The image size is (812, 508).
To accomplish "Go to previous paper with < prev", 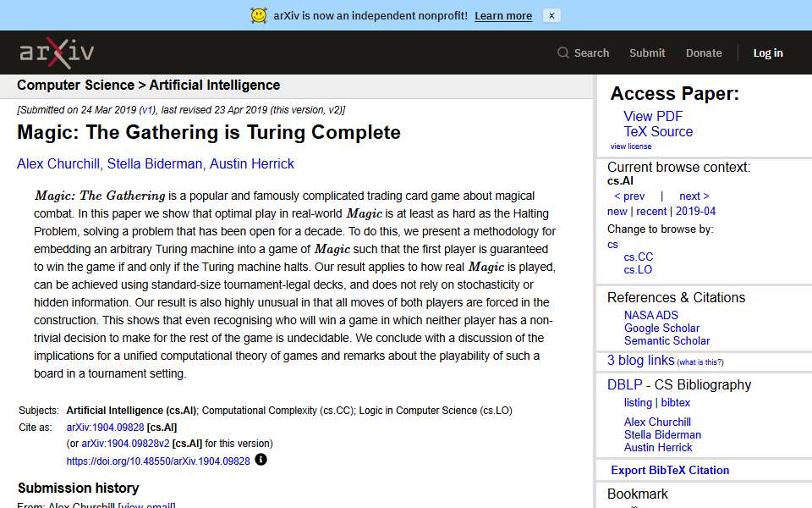I will (x=629, y=196).
